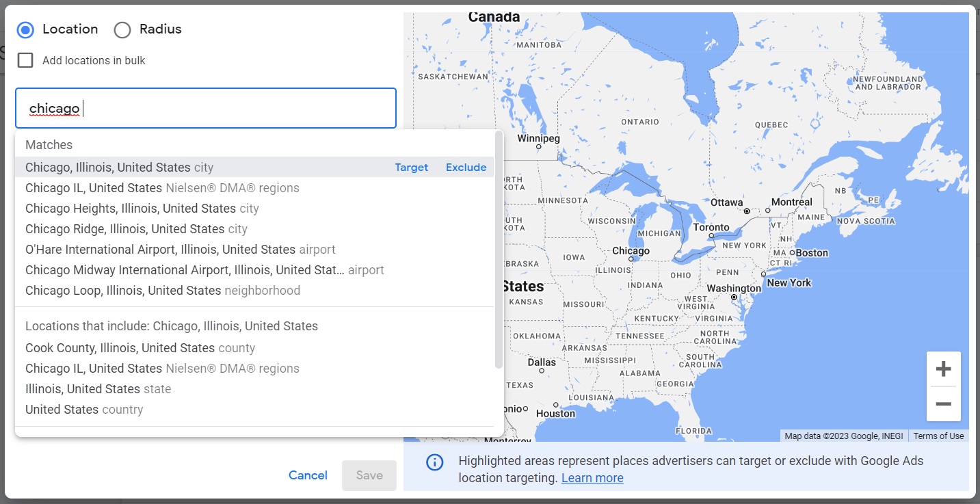Choose Cook County, Illinois county suggestion
Image resolution: width=980 pixels, height=504 pixels.
pos(254,348)
